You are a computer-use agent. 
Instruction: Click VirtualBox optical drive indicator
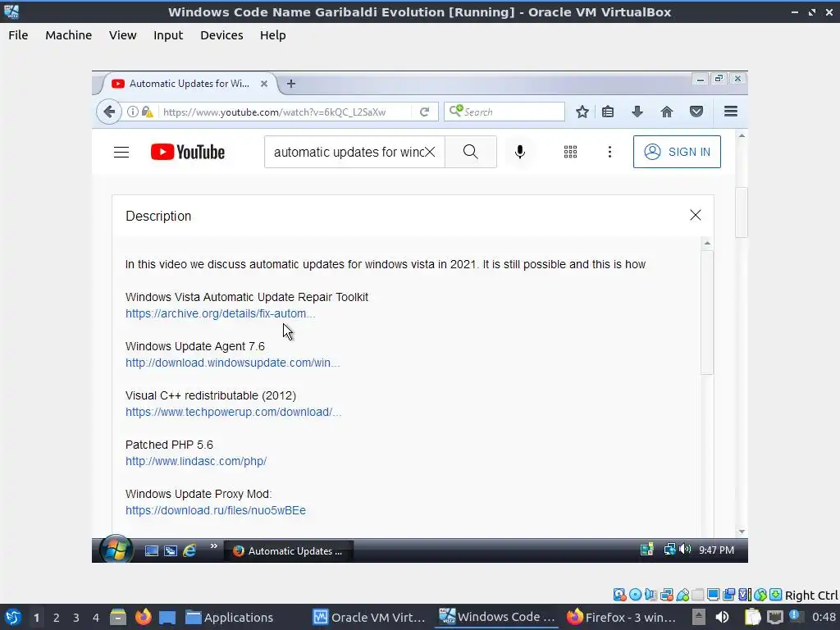[x=636, y=595]
